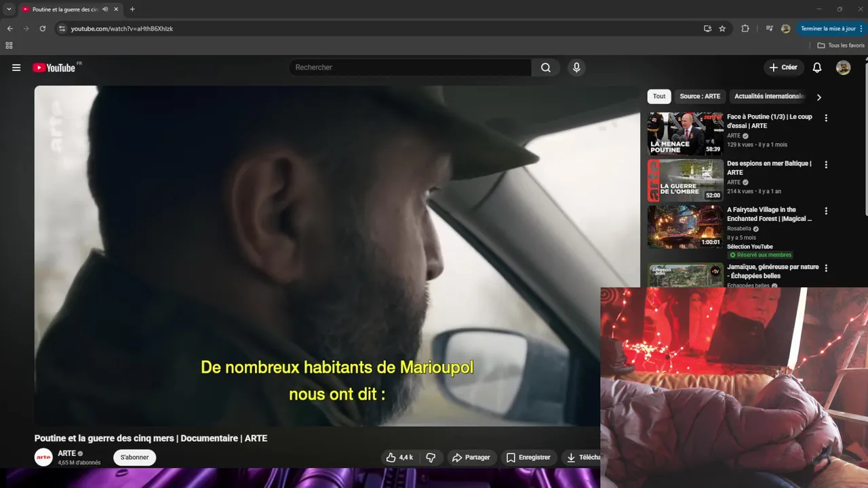Open the tab search dropdown arrow
Viewport: 868px width, 488px height.
pos(9,9)
